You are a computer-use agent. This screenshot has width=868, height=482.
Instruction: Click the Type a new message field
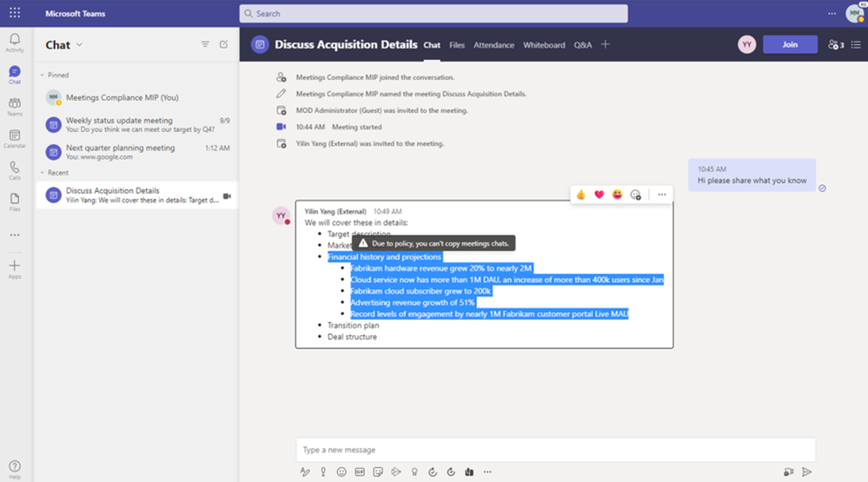[x=556, y=450]
